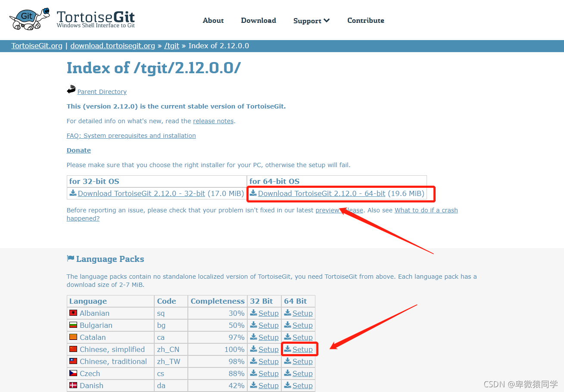The image size is (564, 392).
Task: Click Catalan 64 Bit download icon
Action: 288,337
